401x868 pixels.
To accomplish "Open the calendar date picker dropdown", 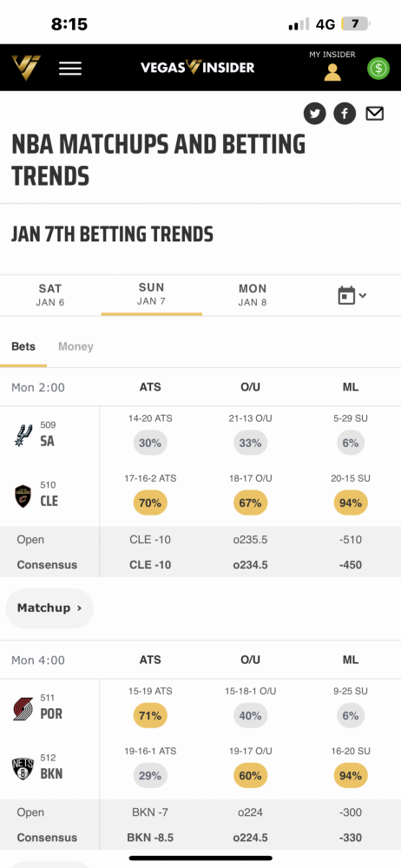I will [x=352, y=295].
